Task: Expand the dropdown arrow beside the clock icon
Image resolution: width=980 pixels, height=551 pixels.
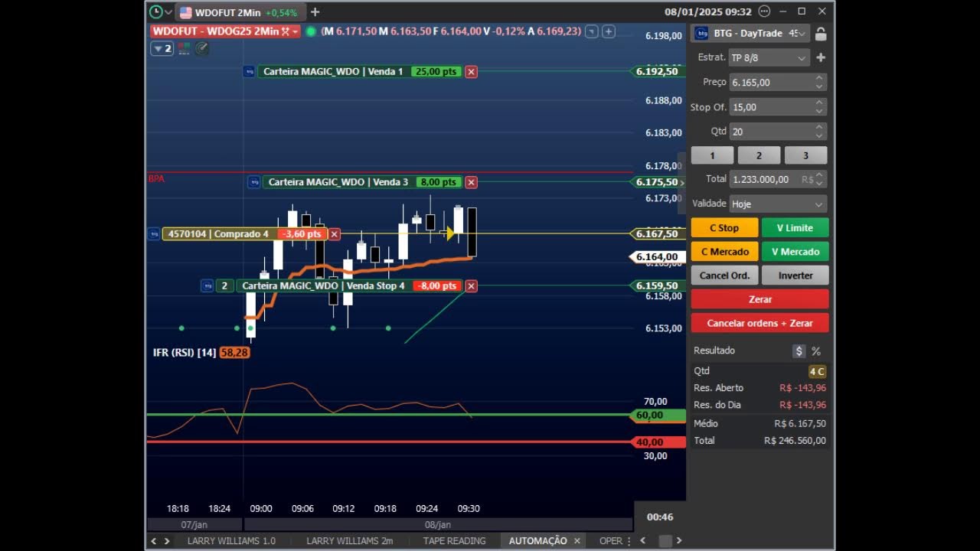Action: pos(168,12)
